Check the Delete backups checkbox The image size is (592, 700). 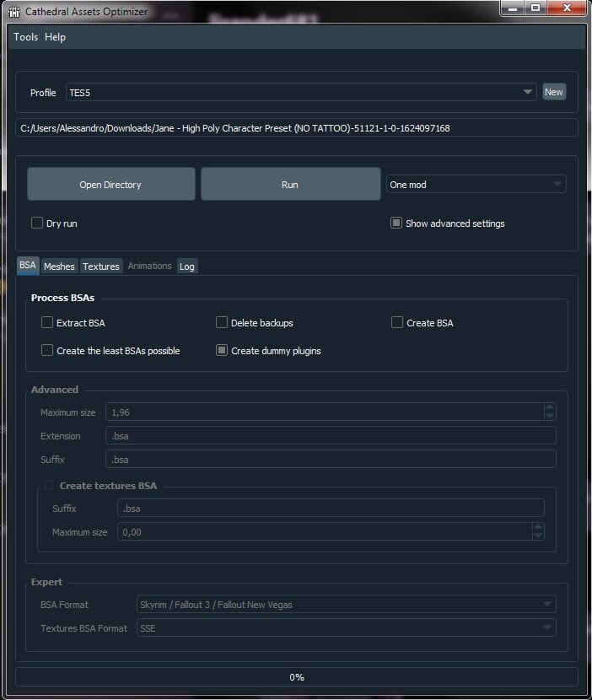(x=222, y=322)
